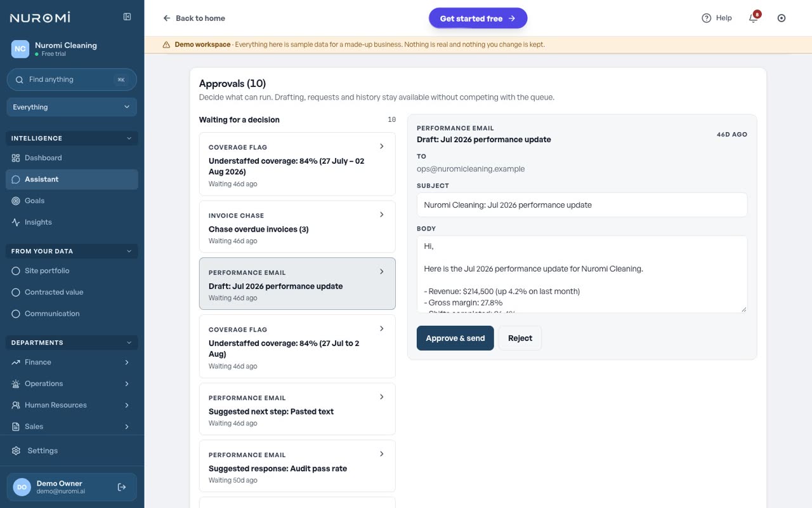This screenshot has width=812, height=508.
Task: Open Suggested response: Audit pass rate
Action: (x=298, y=466)
